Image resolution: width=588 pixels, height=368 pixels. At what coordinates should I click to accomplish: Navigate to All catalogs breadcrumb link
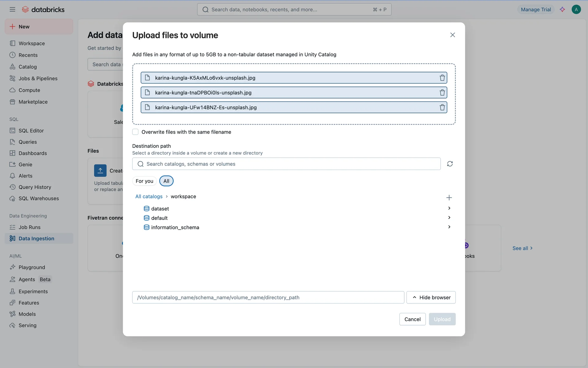click(x=149, y=197)
